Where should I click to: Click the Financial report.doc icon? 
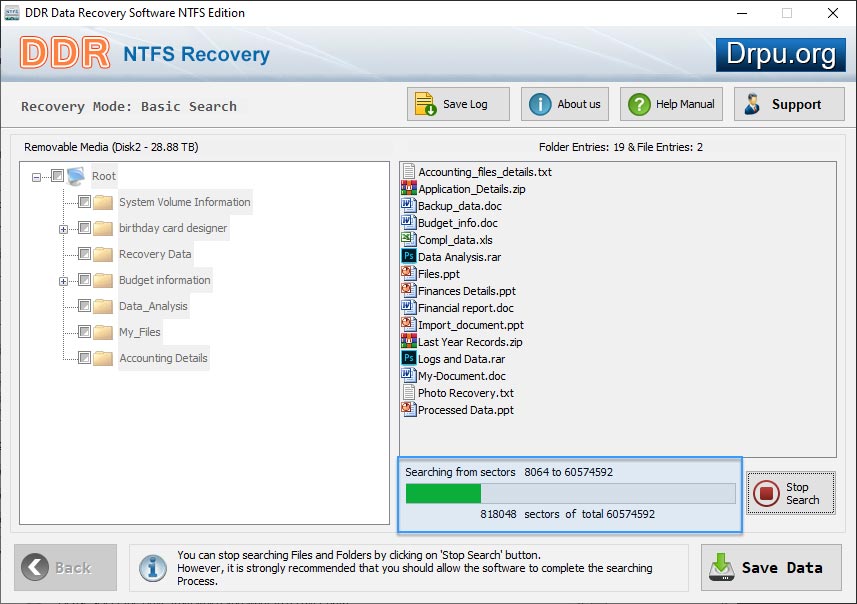[x=408, y=307]
